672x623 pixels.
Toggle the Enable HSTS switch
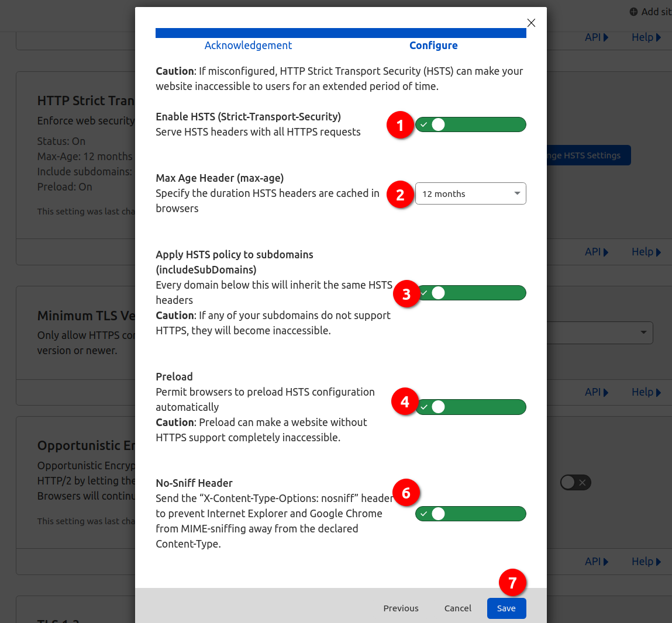(470, 124)
